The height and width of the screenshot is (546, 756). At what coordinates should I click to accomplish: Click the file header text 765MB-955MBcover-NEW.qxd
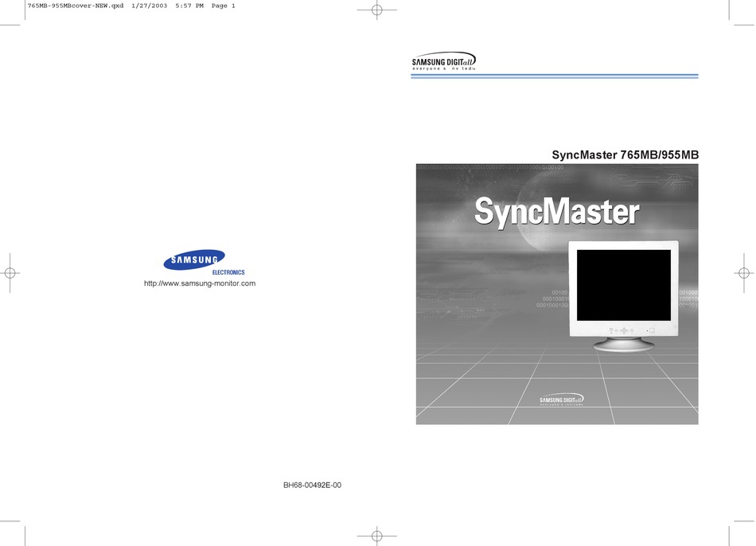pyautogui.click(x=76, y=6)
